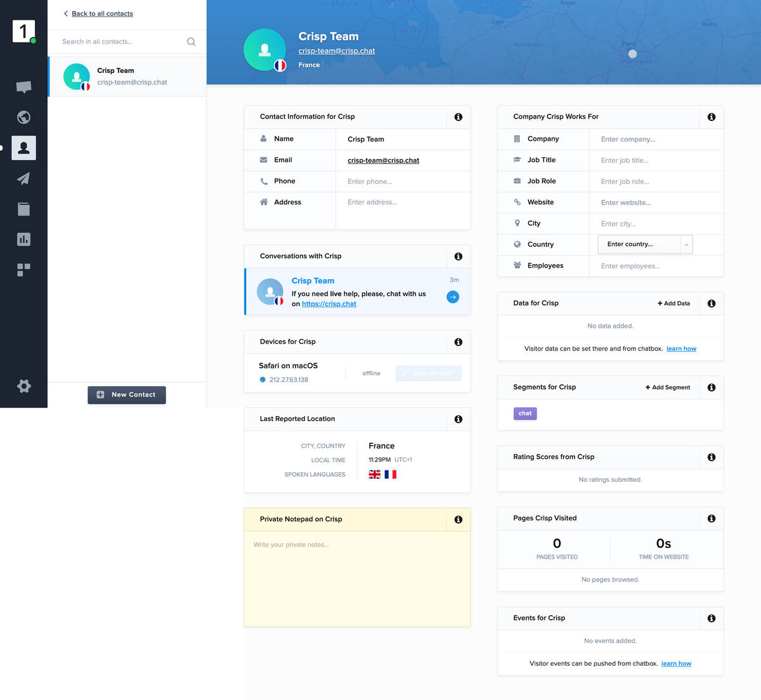The height and width of the screenshot is (700, 761).
Task: Open the Enter country dropdown
Action: point(645,244)
